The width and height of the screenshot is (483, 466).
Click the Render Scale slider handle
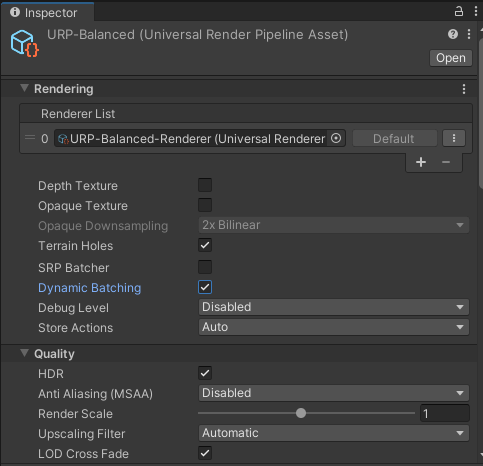point(301,413)
